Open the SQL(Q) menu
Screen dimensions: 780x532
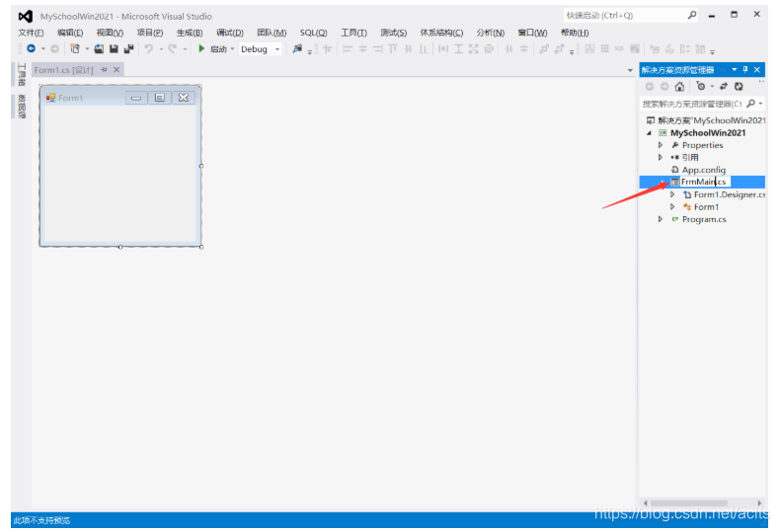pos(313,33)
